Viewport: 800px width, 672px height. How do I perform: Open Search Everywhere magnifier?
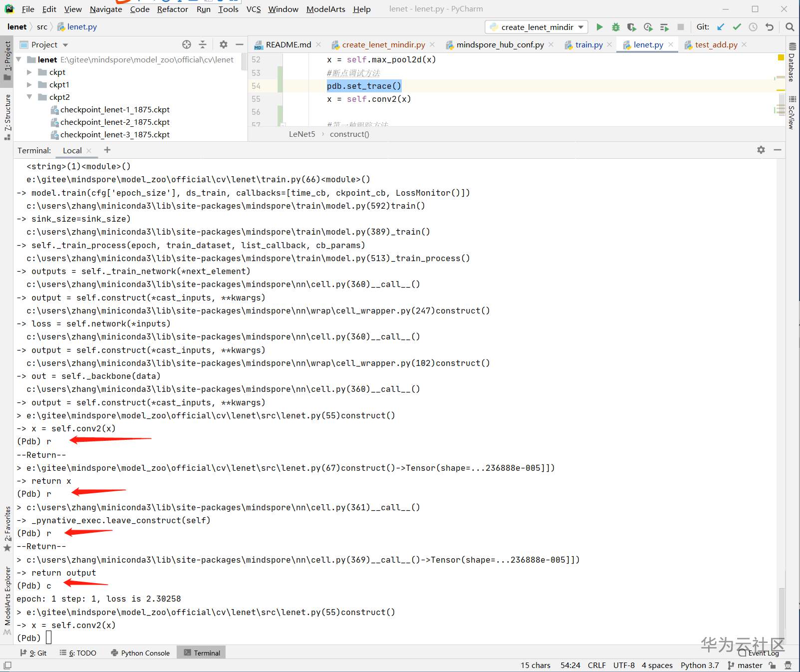click(790, 27)
